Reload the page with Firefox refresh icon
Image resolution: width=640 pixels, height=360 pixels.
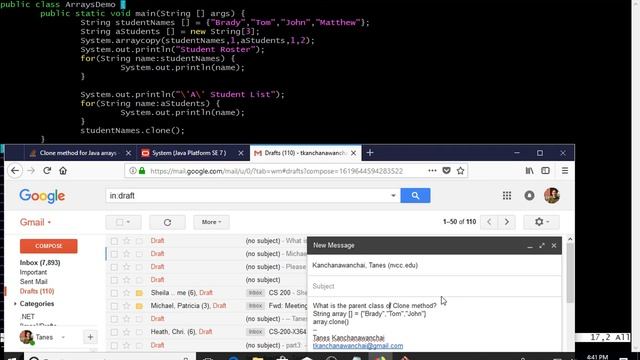pos(47,171)
